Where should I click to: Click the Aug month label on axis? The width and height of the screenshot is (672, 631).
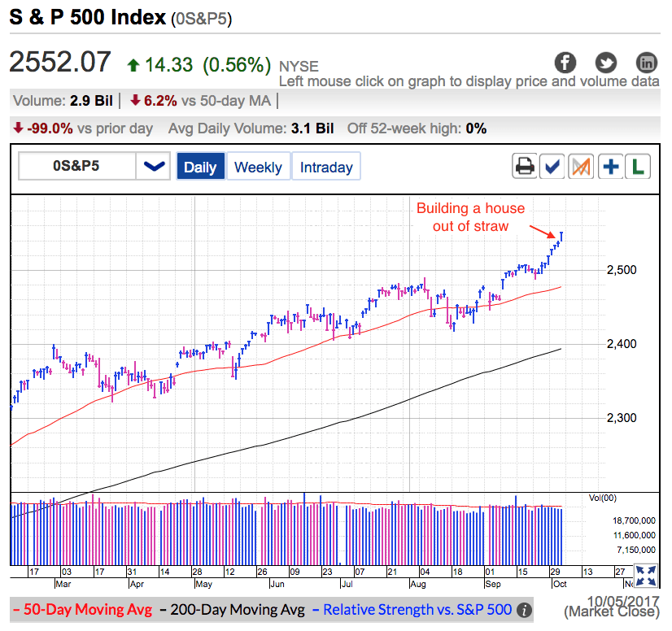418,584
